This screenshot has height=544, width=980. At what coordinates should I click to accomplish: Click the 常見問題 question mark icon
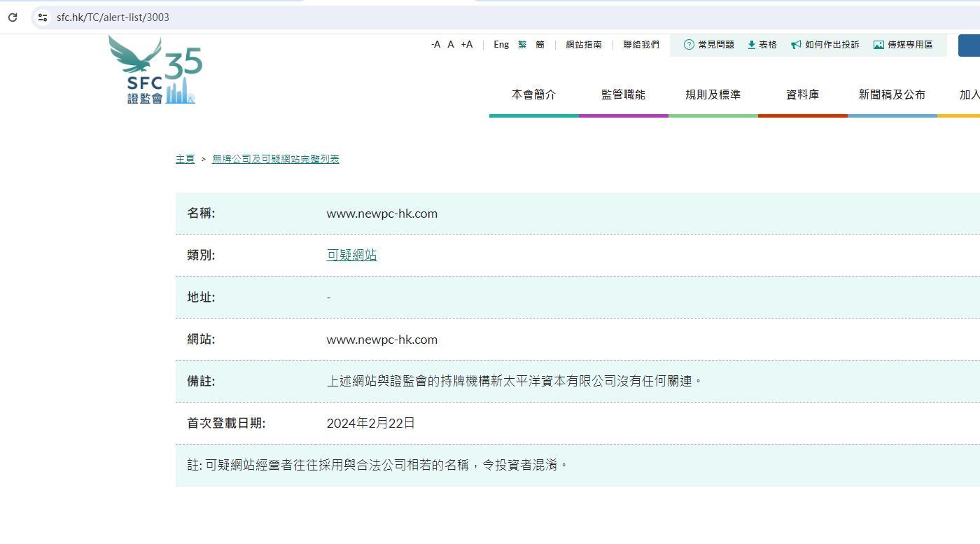coord(689,45)
